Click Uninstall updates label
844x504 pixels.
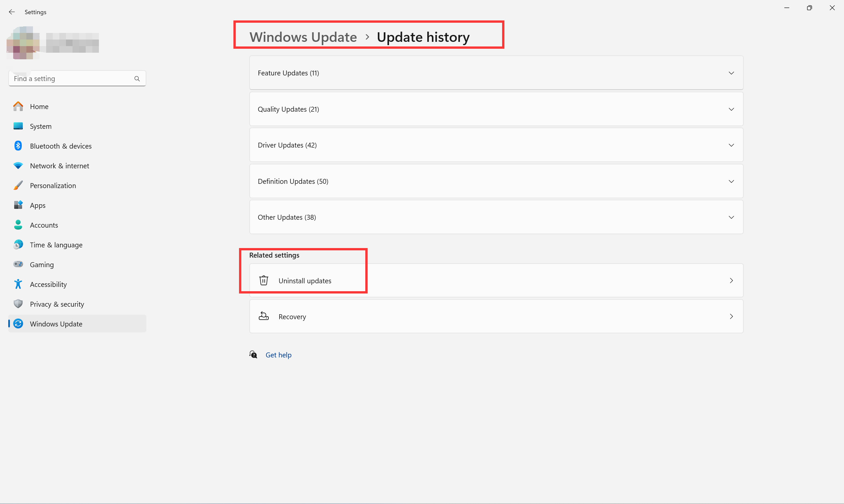[305, 281]
